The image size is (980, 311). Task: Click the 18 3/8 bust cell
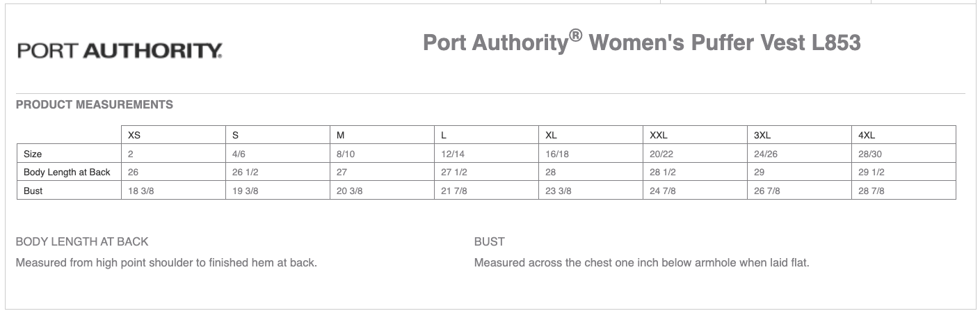coord(173,190)
